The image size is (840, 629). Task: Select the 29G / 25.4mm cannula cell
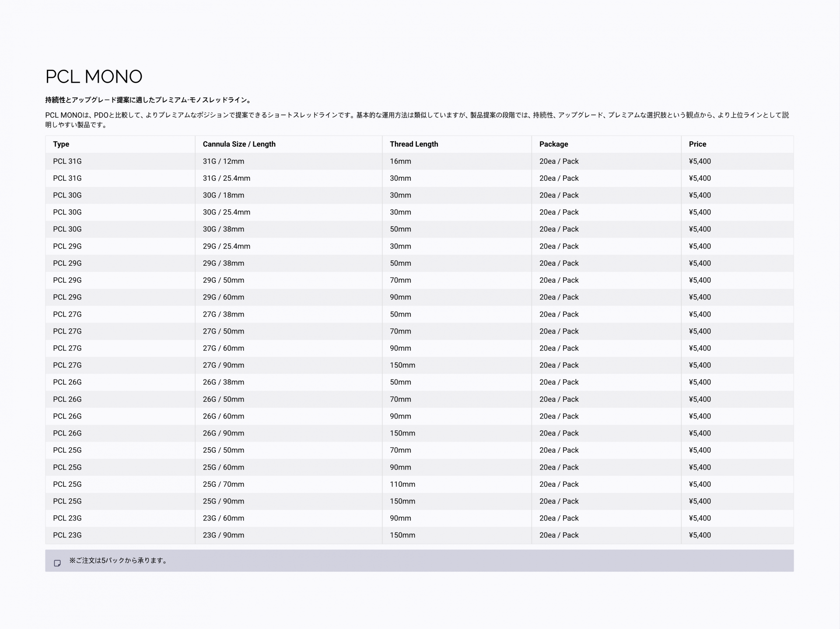[289, 246]
